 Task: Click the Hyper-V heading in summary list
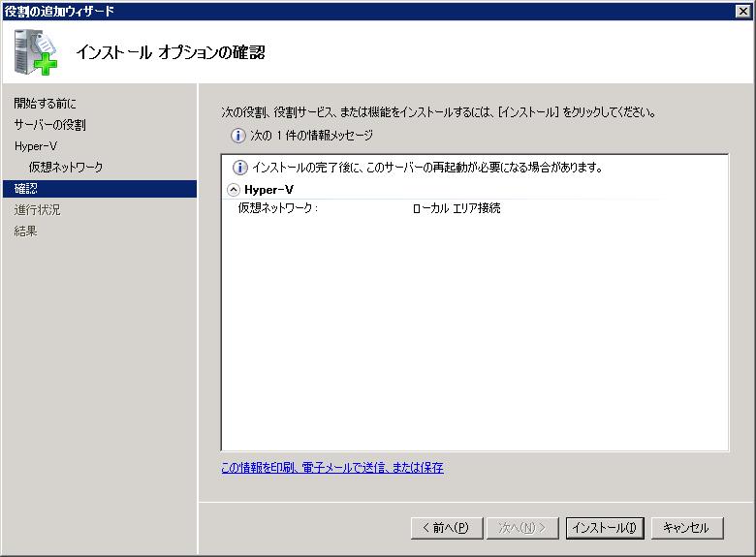pos(269,190)
